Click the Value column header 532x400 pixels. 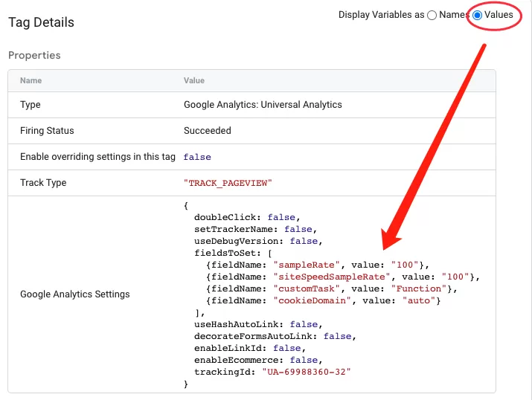[x=194, y=81]
